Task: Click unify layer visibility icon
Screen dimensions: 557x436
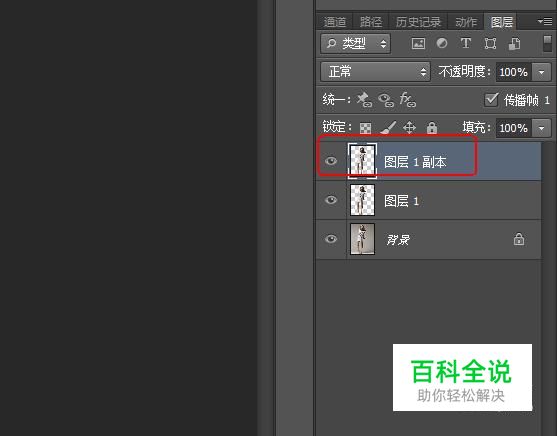Action: (386, 100)
